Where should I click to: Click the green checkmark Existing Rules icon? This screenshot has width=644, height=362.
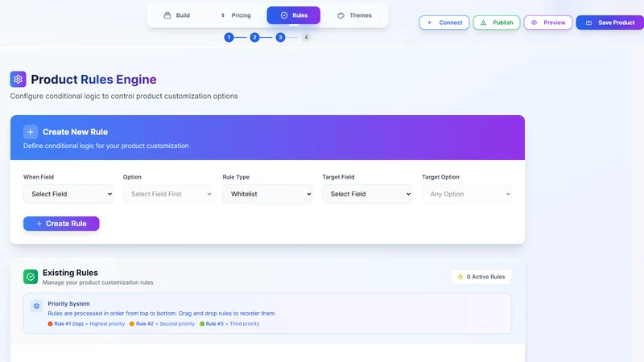pos(31,277)
